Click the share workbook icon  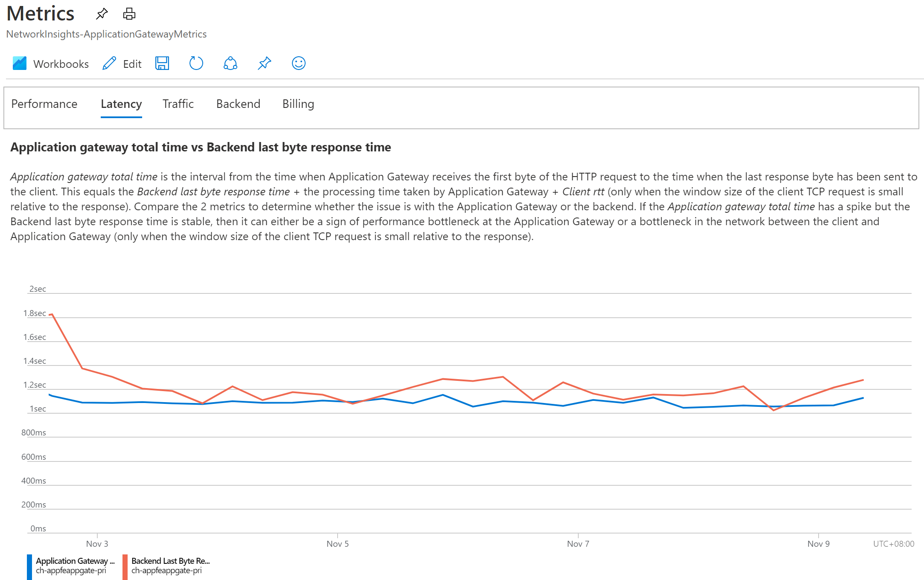click(230, 64)
